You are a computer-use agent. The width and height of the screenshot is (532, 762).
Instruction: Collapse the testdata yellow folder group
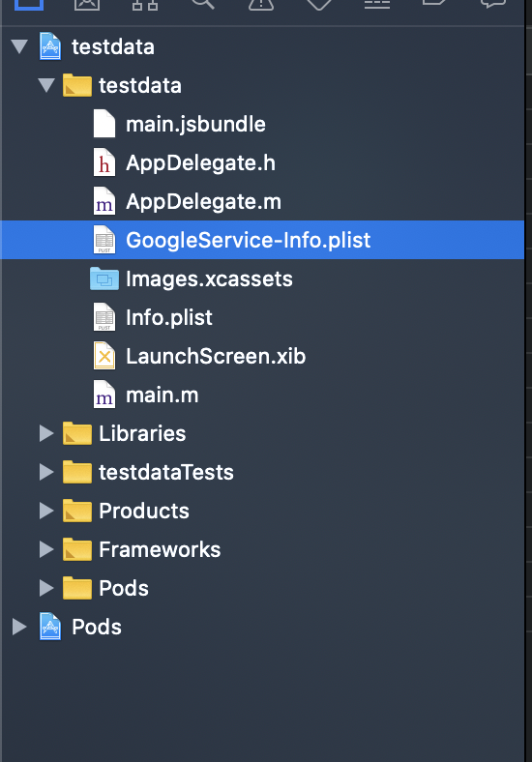tap(46, 85)
